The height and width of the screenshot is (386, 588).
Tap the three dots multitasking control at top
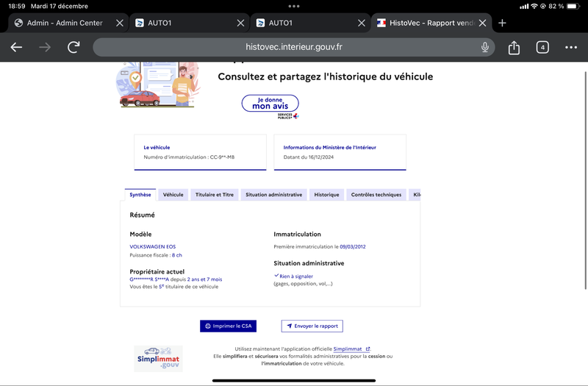pyautogui.click(x=294, y=6)
